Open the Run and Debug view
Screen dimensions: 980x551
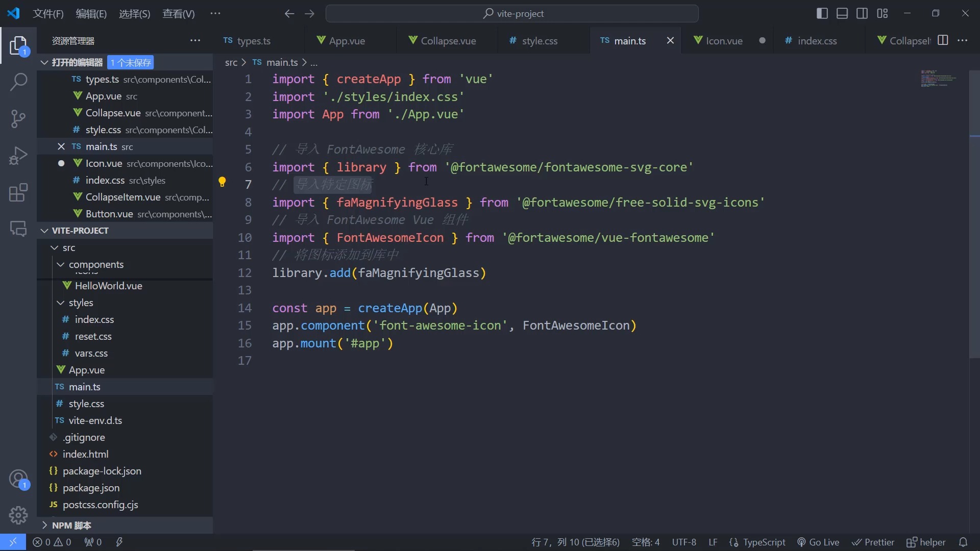18,156
